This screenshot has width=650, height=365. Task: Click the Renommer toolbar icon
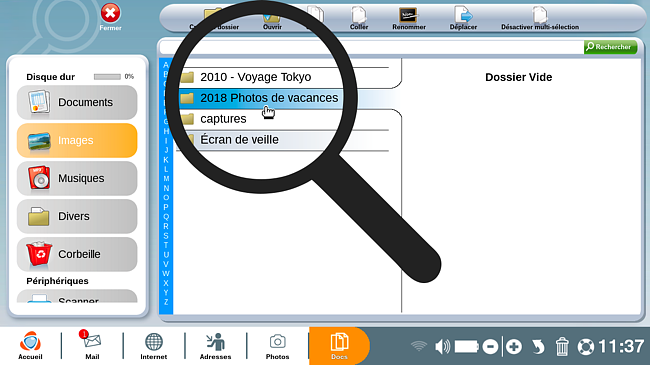pyautogui.click(x=409, y=18)
